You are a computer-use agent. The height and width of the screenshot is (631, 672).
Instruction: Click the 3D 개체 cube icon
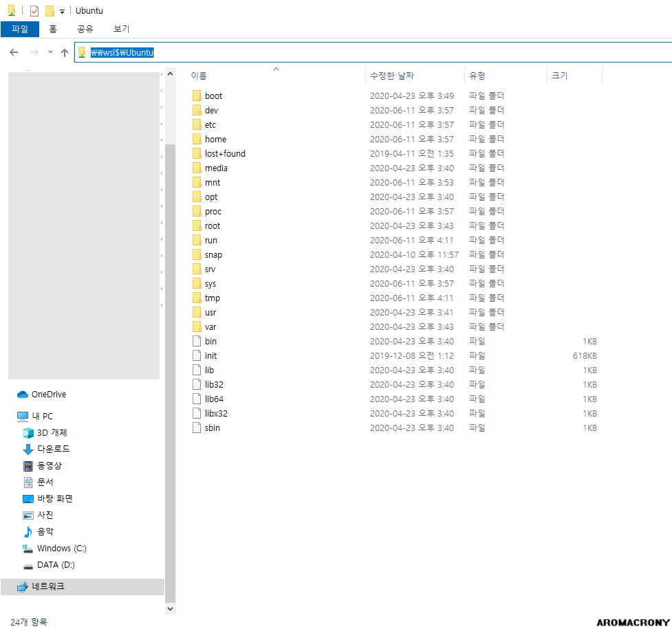click(x=28, y=433)
